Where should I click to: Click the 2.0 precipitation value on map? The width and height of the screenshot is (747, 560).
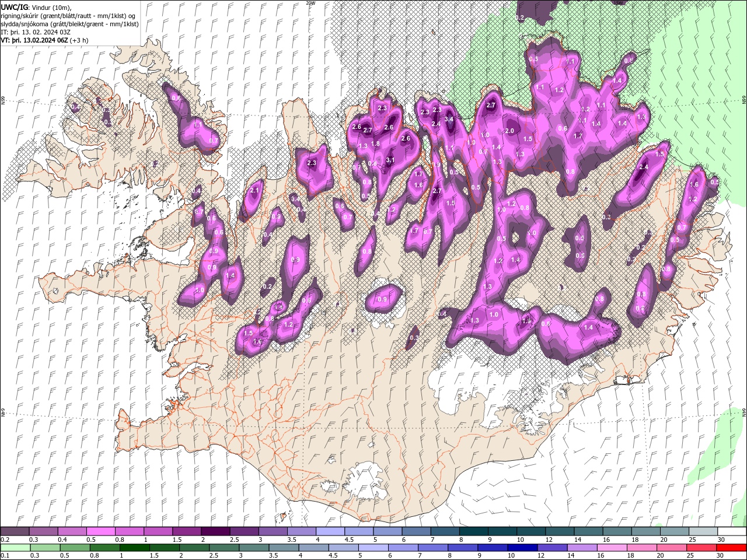tap(509, 131)
